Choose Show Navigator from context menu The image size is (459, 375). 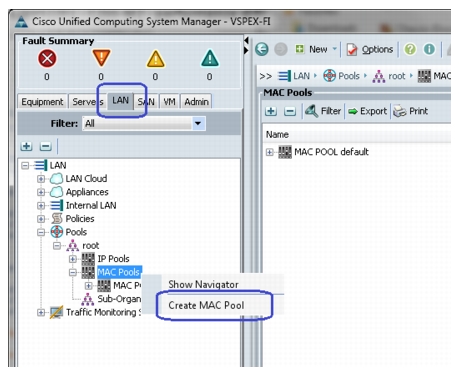coord(203,284)
